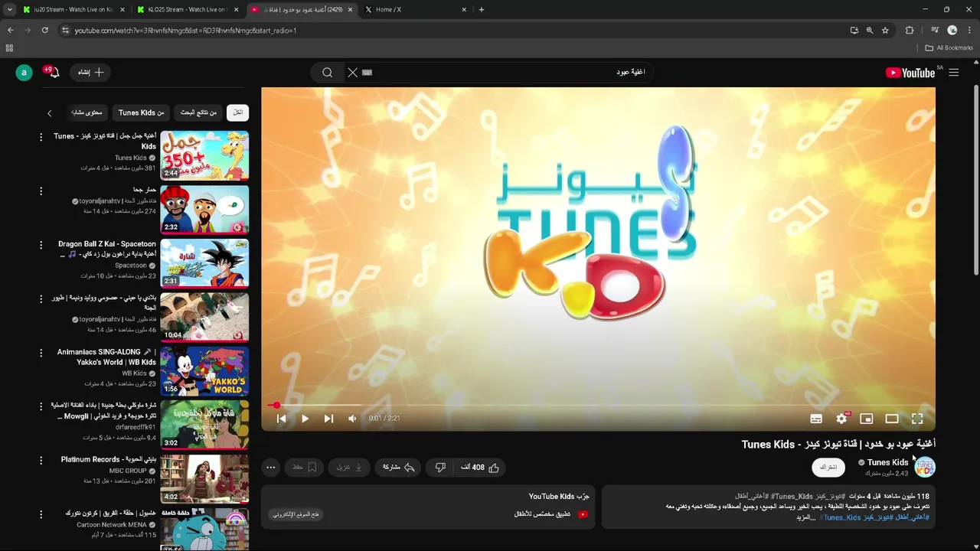
Task: Clear the search text with the X icon
Action: pos(352,73)
